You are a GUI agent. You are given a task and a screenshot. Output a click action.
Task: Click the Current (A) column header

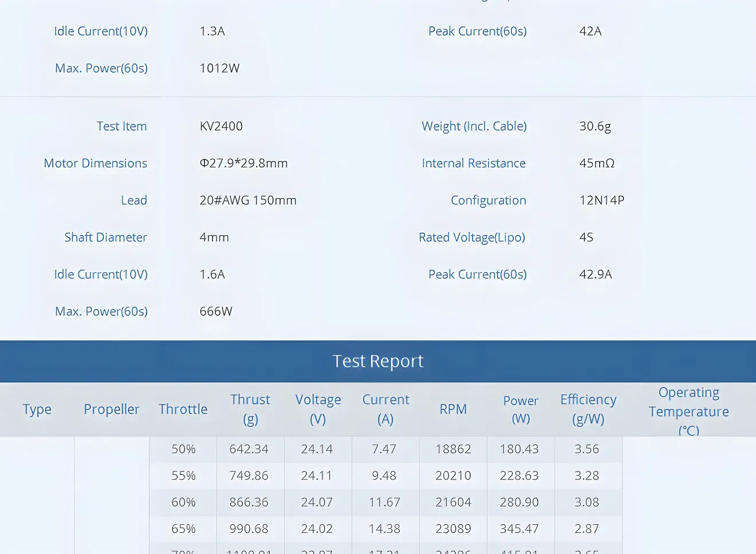tap(385, 409)
